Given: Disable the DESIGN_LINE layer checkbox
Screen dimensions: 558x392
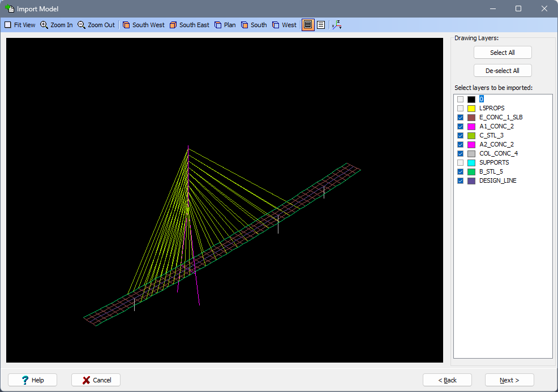Looking at the screenshot, I should [460, 180].
